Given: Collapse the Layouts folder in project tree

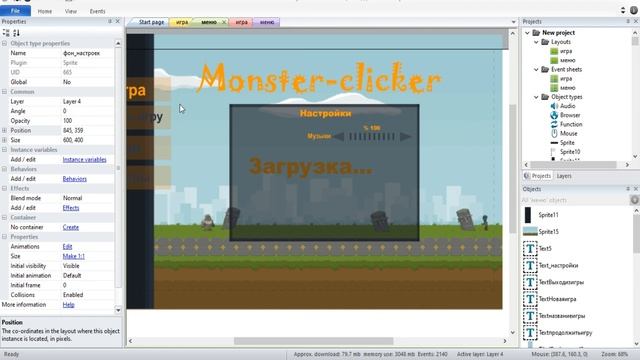Looking at the screenshot, I should (536, 42).
